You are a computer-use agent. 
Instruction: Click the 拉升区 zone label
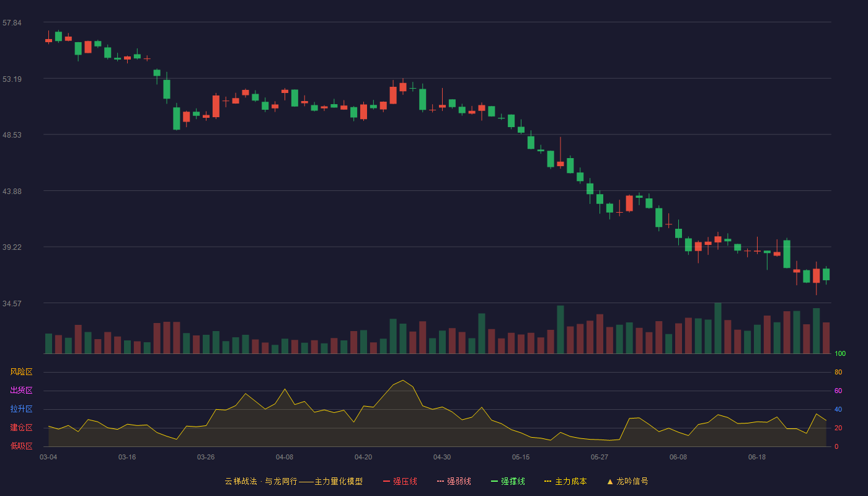pos(21,409)
